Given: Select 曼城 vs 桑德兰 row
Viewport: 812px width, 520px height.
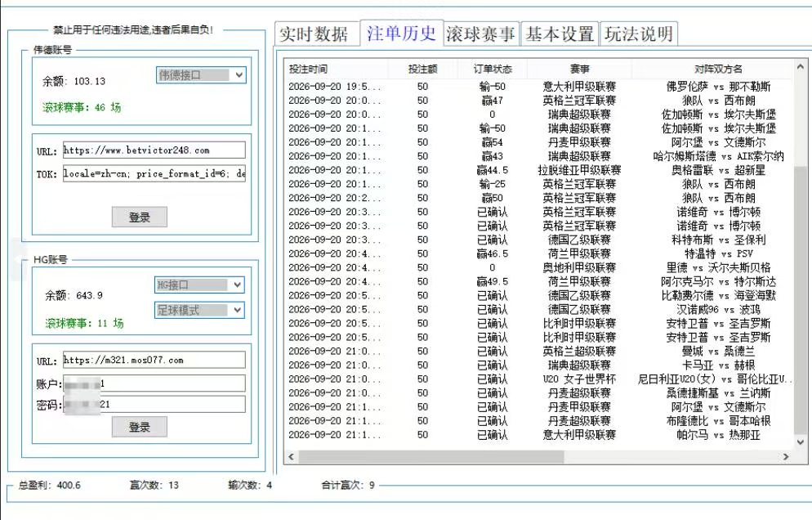Looking at the screenshot, I should (x=538, y=351).
